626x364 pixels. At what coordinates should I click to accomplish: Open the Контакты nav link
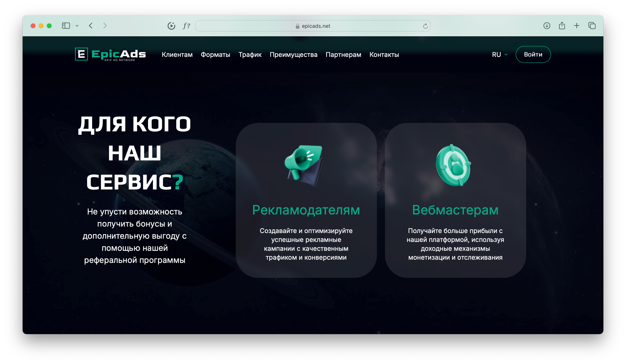click(x=384, y=54)
